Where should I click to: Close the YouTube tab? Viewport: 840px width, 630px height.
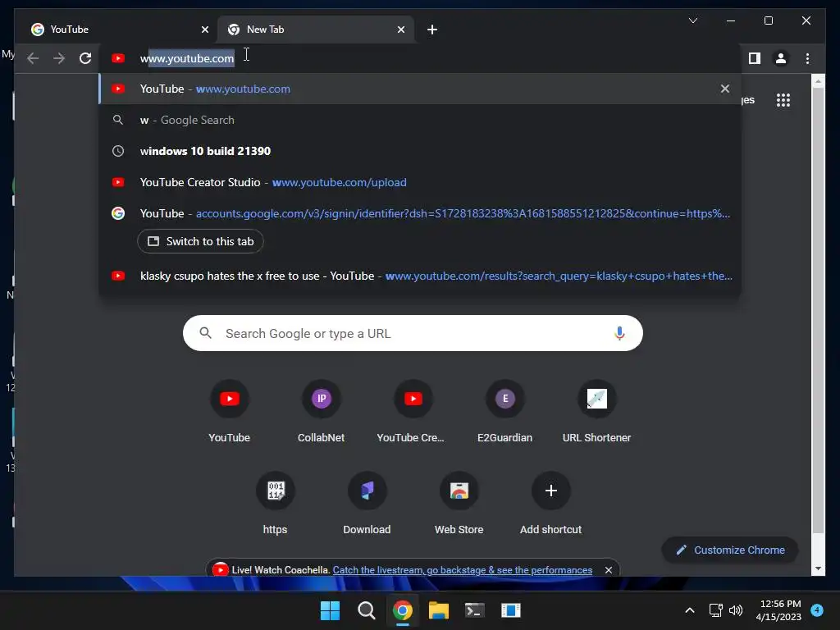204,30
